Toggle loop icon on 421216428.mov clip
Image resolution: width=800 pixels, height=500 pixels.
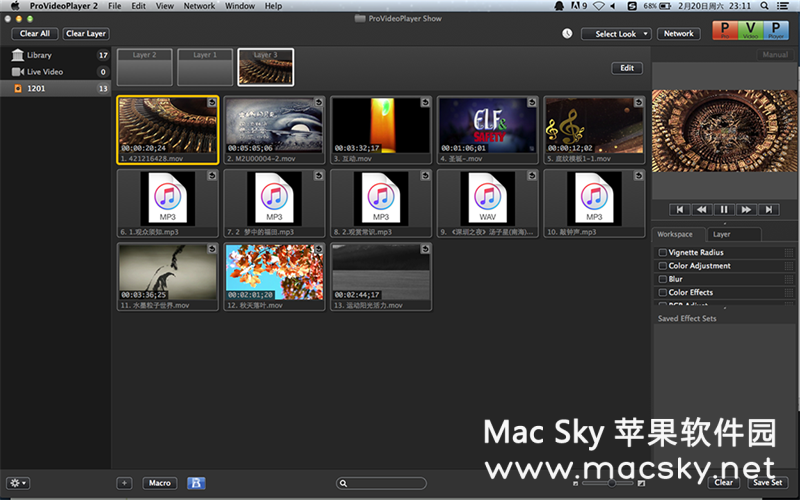(212, 103)
